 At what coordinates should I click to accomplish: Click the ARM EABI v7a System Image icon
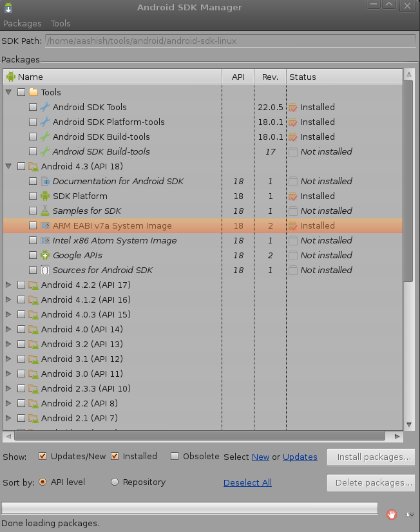click(45, 225)
